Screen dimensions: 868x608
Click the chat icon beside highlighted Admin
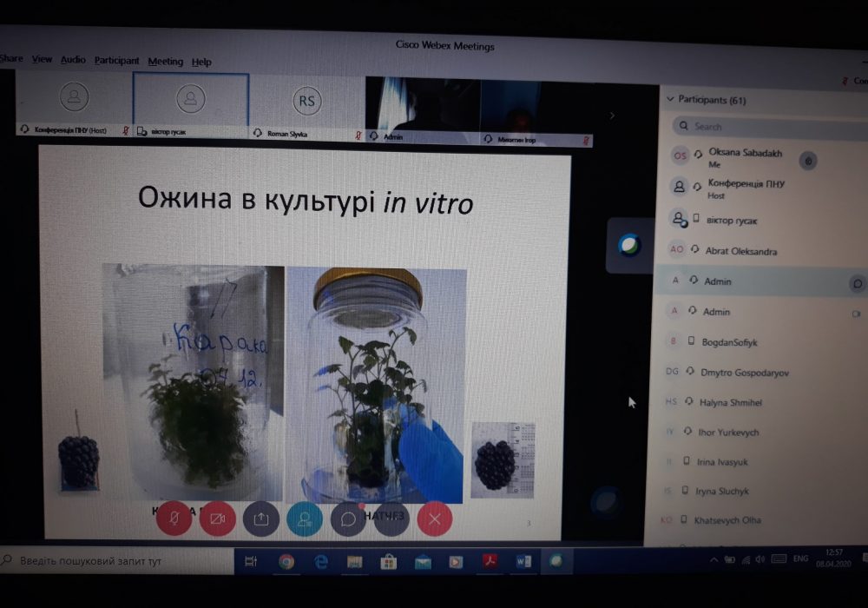coord(857,282)
